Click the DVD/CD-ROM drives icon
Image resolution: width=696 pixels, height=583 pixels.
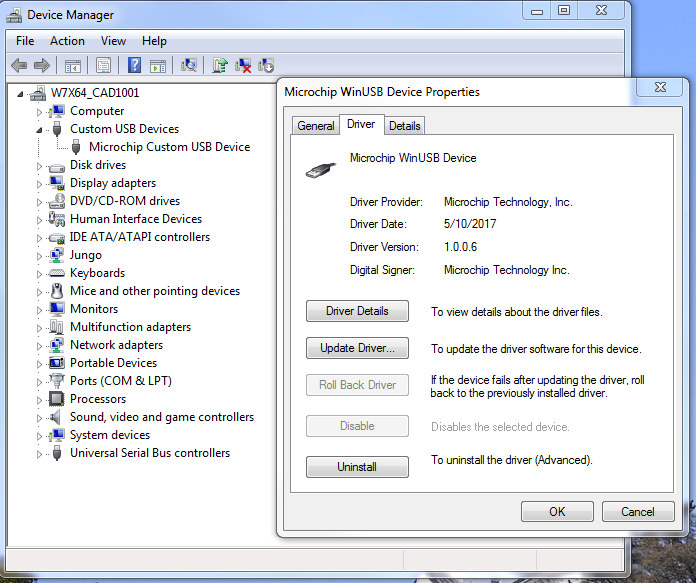pos(57,201)
